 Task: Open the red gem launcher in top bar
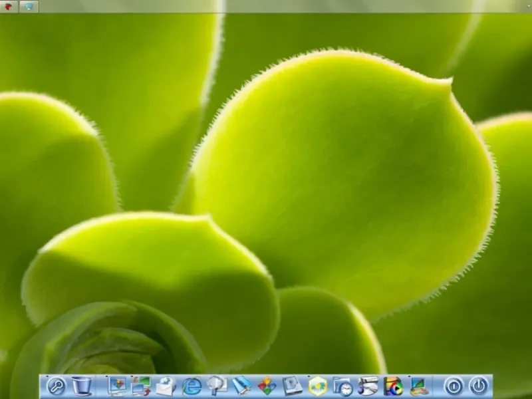click(x=9, y=7)
